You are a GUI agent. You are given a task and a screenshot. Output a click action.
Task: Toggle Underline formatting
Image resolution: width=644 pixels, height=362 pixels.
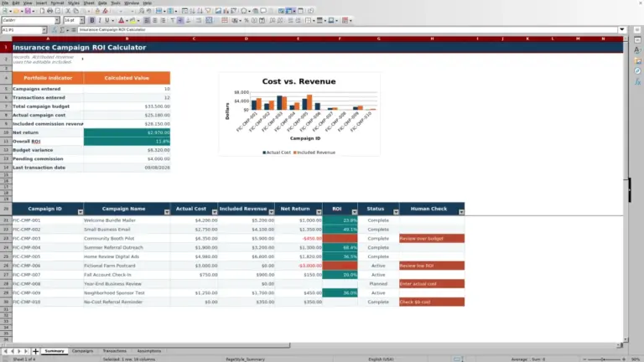pyautogui.click(x=107, y=20)
